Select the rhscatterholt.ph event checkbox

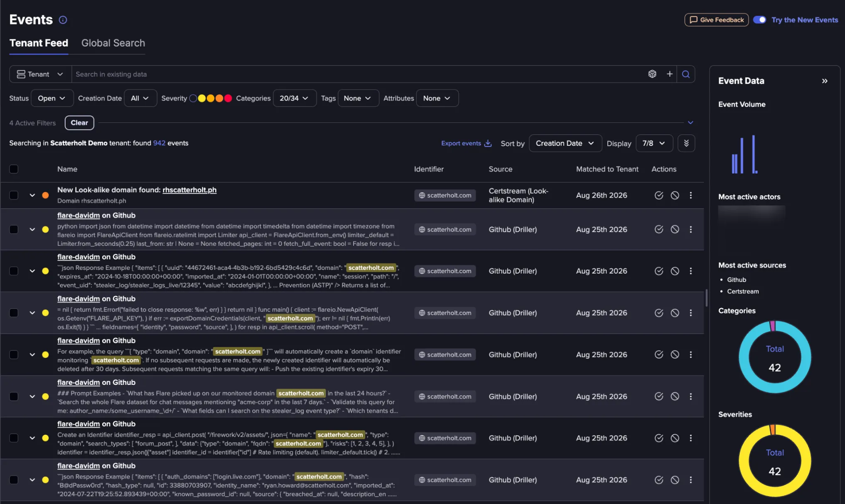click(14, 195)
